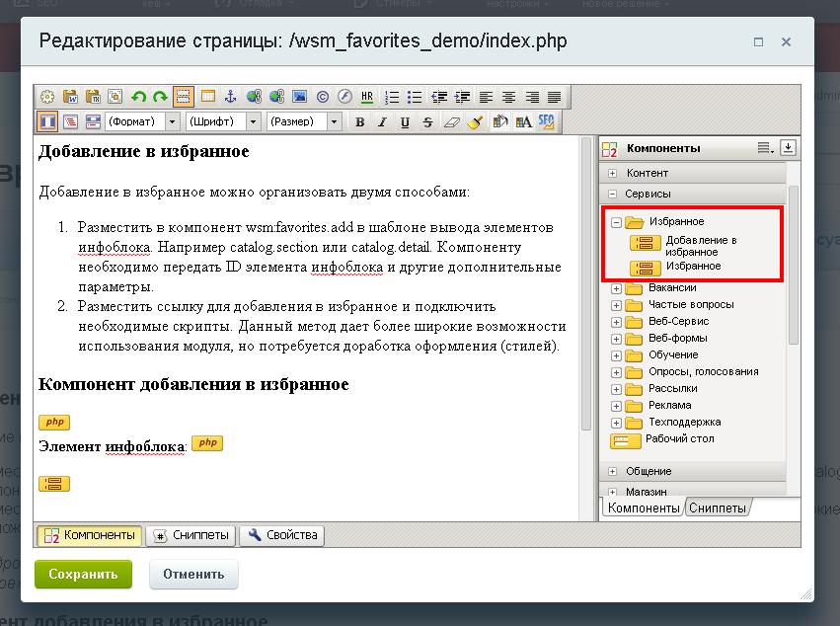Insert horizontal rule with HR icon
840x626 pixels.
(367, 97)
